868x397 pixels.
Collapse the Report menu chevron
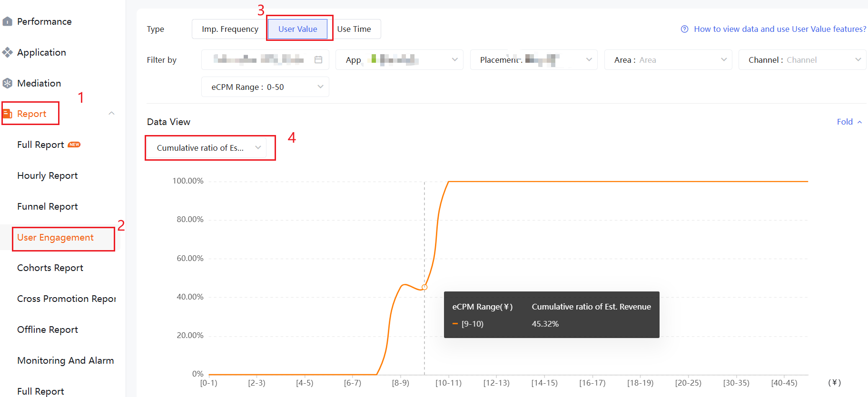coord(111,113)
